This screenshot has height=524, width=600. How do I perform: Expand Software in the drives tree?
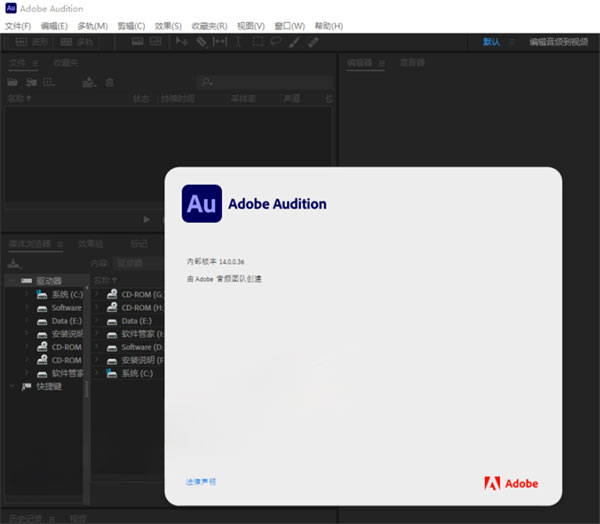[x=26, y=307]
